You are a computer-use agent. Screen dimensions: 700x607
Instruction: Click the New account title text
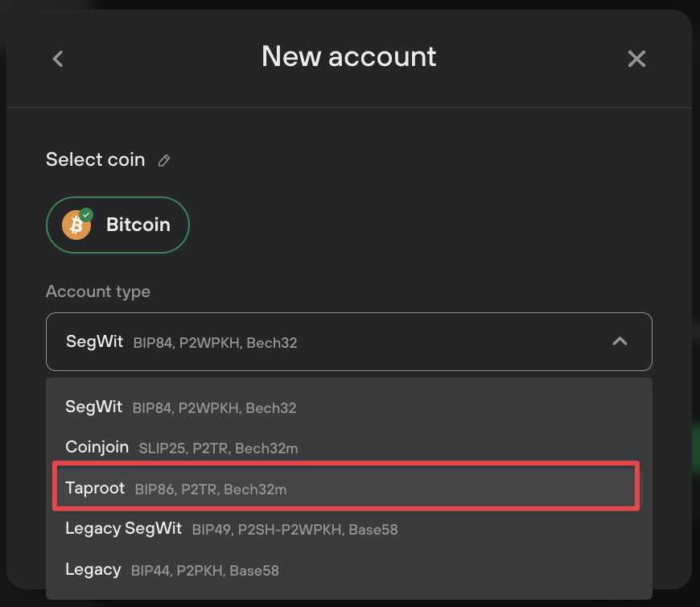[348, 56]
